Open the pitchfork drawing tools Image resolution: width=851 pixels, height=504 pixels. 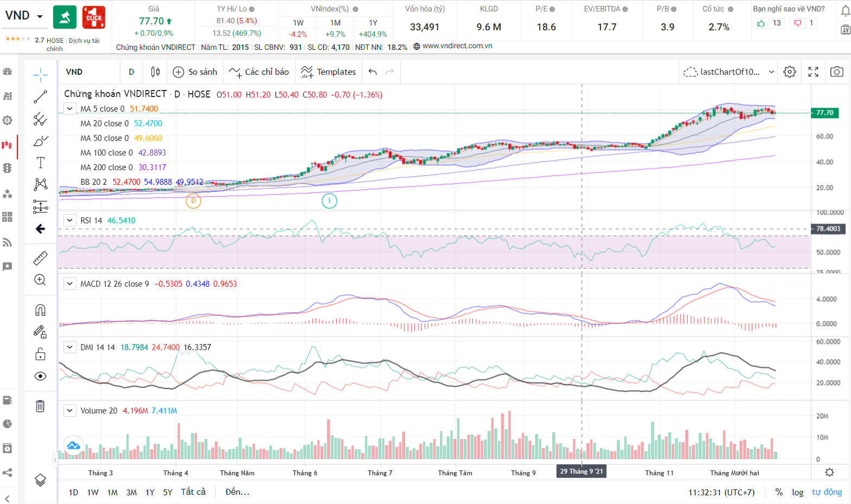[x=41, y=119]
